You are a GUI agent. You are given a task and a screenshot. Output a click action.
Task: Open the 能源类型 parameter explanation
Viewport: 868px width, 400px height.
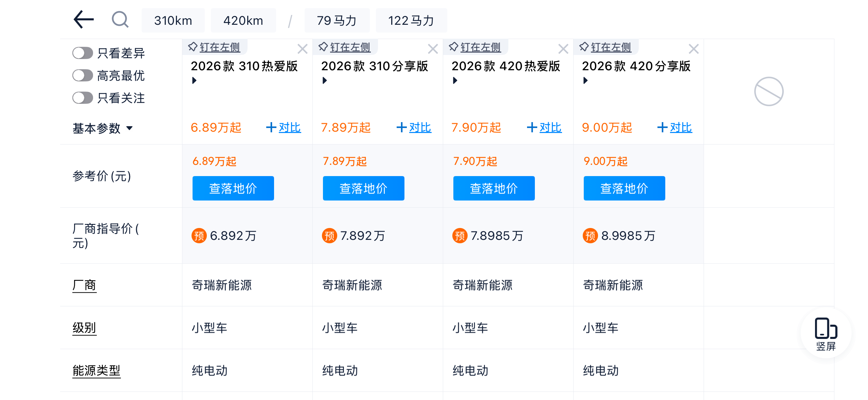tap(96, 370)
